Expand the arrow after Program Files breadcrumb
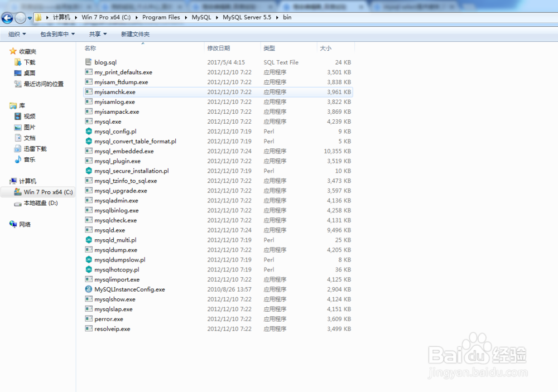The width and height of the screenshot is (558, 392). point(186,17)
